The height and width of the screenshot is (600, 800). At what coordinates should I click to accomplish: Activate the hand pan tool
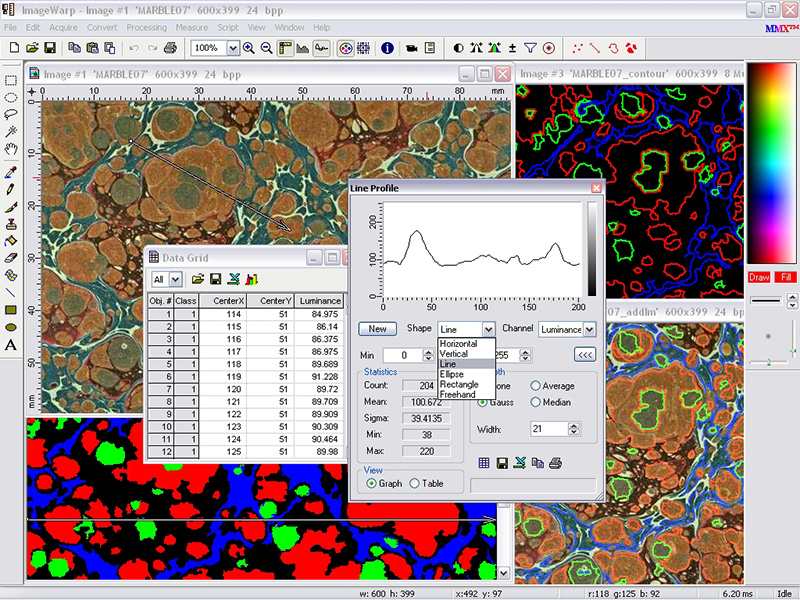pos(11,149)
